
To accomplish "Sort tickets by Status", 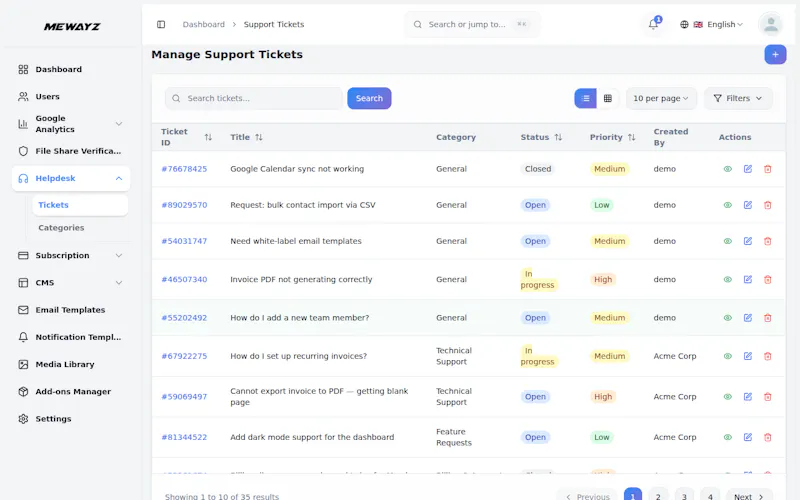I will pos(558,137).
